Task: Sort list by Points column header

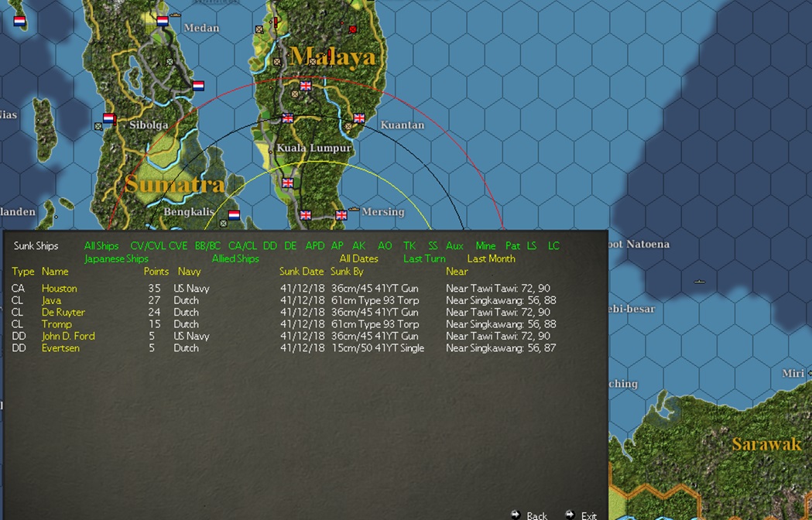Action: click(x=156, y=272)
